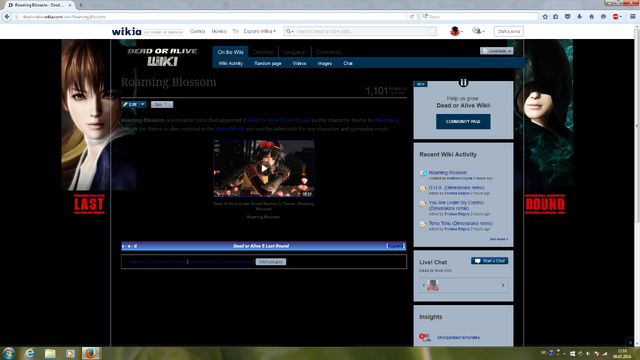Open a new browser tab with plus
Viewport: 640px width, 360px height.
(81, 5)
